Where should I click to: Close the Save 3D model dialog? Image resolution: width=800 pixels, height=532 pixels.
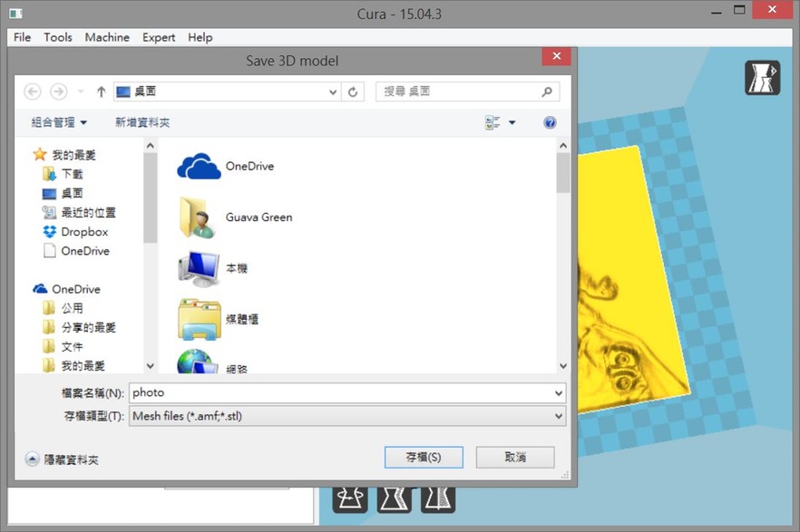point(557,56)
